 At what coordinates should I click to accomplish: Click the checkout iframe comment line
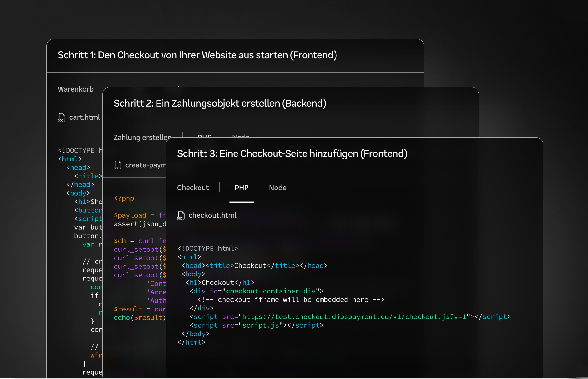click(x=291, y=300)
